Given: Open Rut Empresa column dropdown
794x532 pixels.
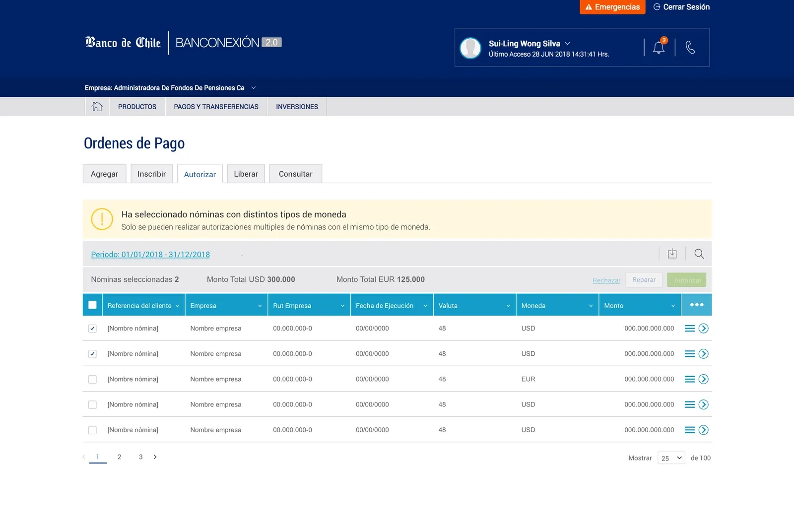Looking at the screenshot, I should coord(342,306).
